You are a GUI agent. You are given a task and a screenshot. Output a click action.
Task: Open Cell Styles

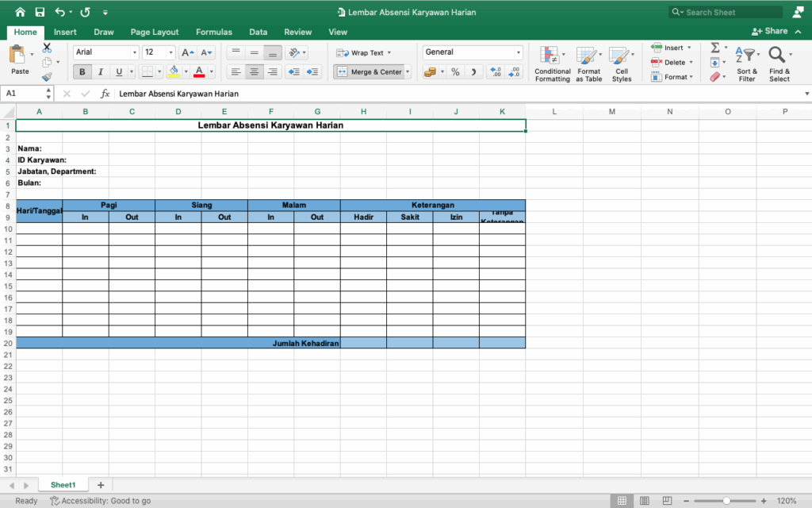point(622,63)
